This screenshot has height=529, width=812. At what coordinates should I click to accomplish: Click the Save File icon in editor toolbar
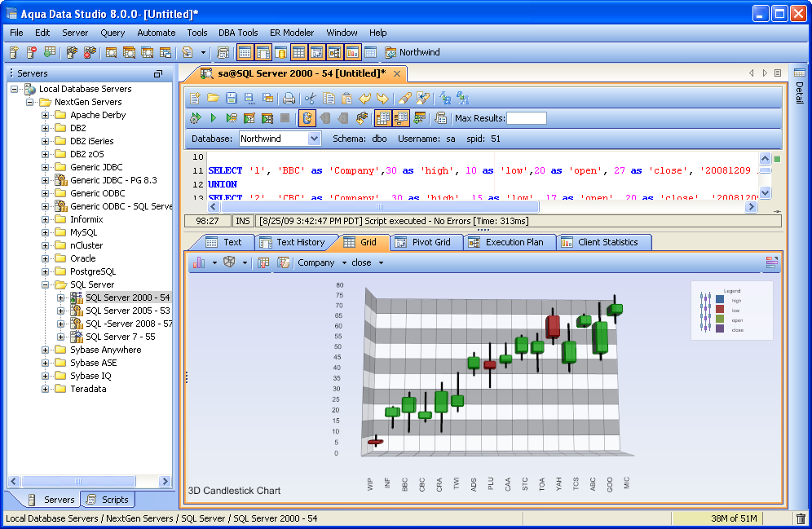point(232,98)
